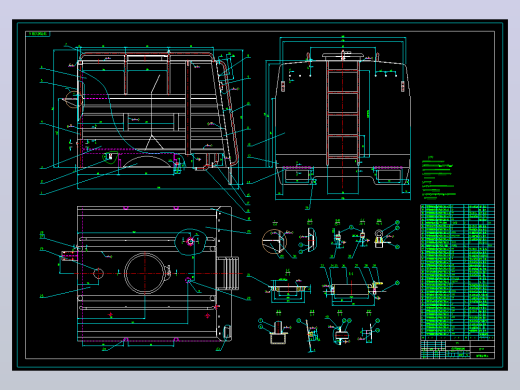This screenshot has height=390, width=520.
Task: Click the brown circled detail view
Action: [274, 242]
